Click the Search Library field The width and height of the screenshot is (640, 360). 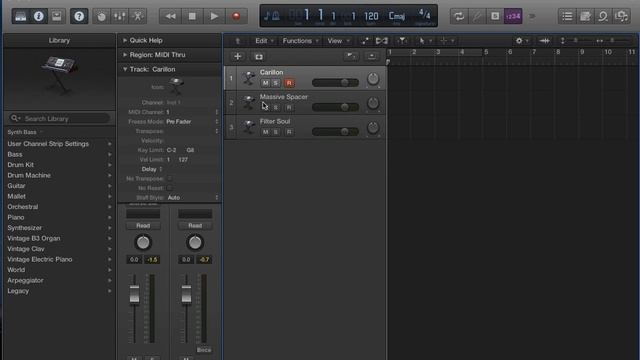coord(60,119)
